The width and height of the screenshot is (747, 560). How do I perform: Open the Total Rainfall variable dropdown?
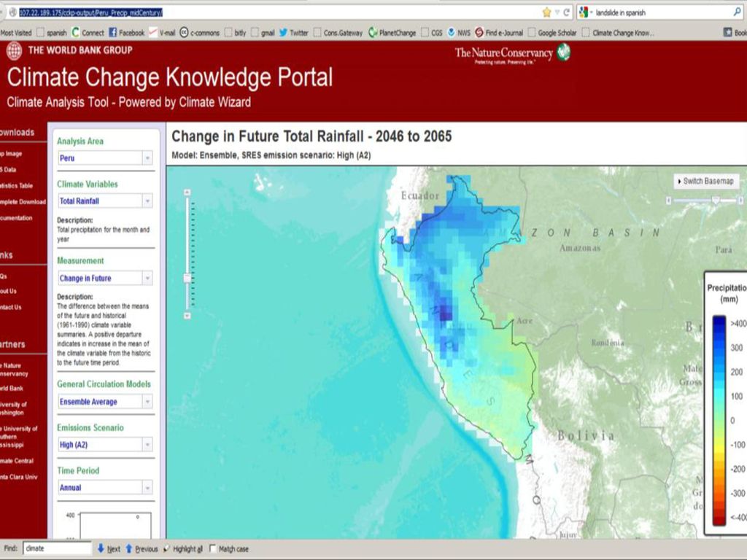point(105,201)
